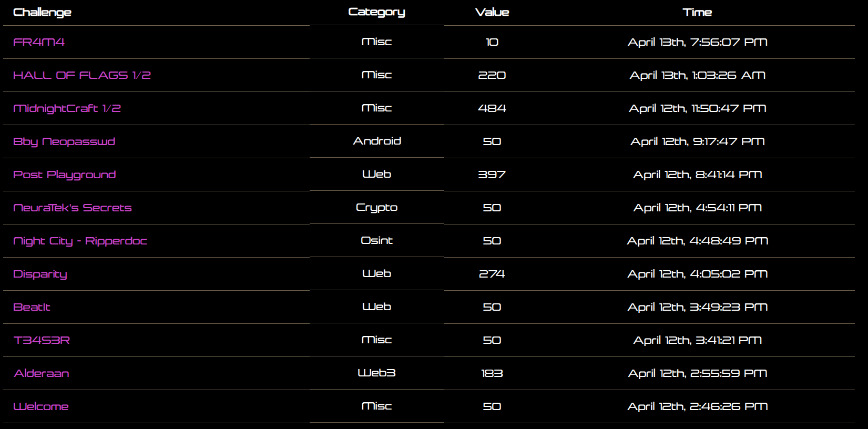Viewport: 868px width, 429px height.
Task: Select the Android category cell
Action: 377,141
